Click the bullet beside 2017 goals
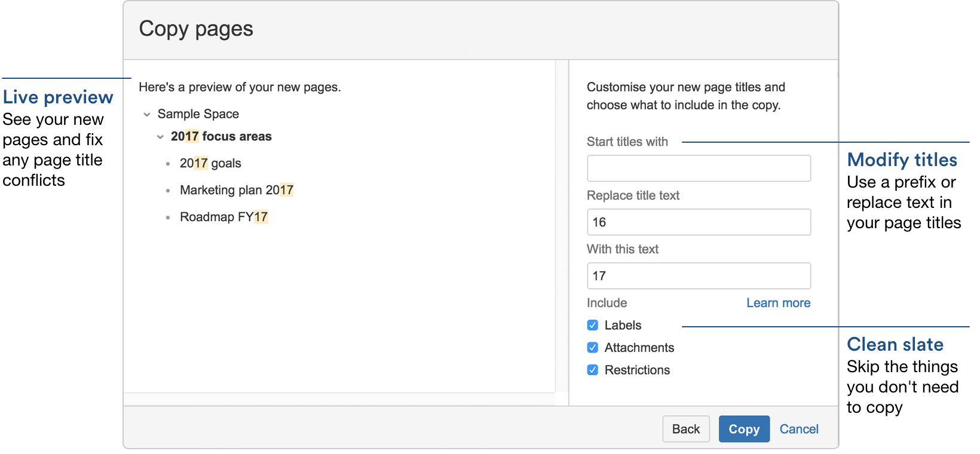 pos(168,164)
